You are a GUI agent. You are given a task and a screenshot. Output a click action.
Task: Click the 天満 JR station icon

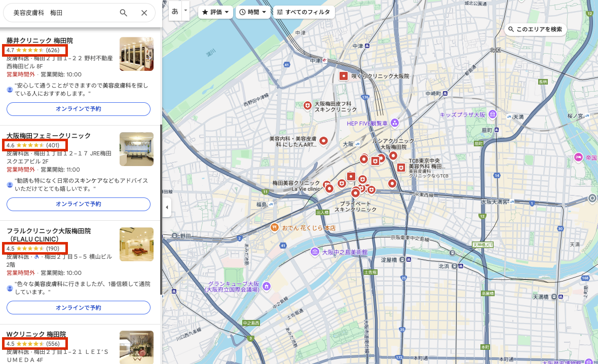tap(509, 116)
